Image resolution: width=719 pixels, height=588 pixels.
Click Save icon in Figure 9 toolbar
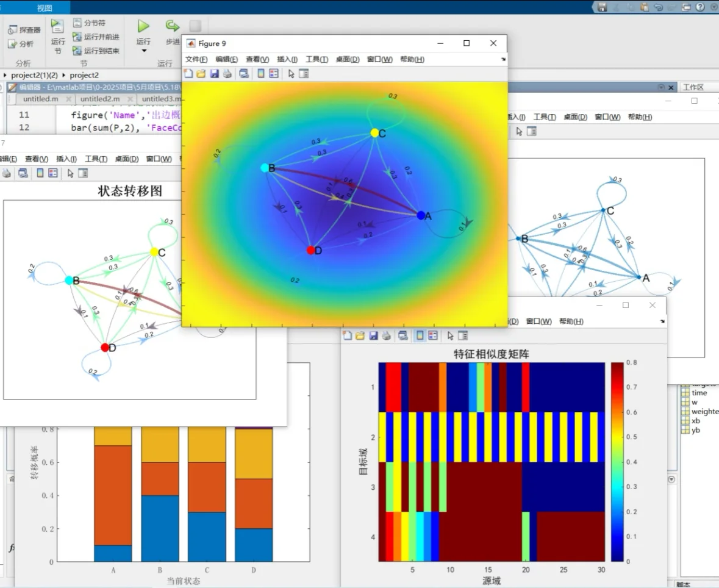tap(214, 73)
